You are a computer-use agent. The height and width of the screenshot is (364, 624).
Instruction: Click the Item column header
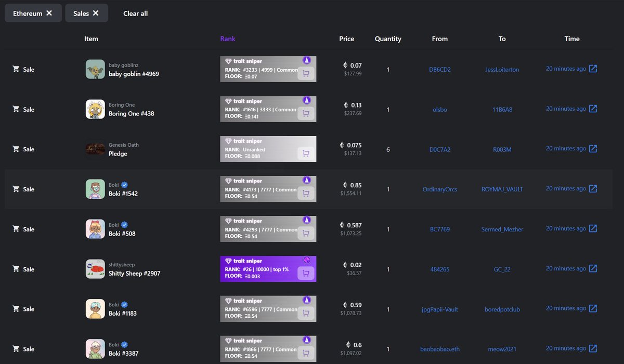tap(91, 38)
